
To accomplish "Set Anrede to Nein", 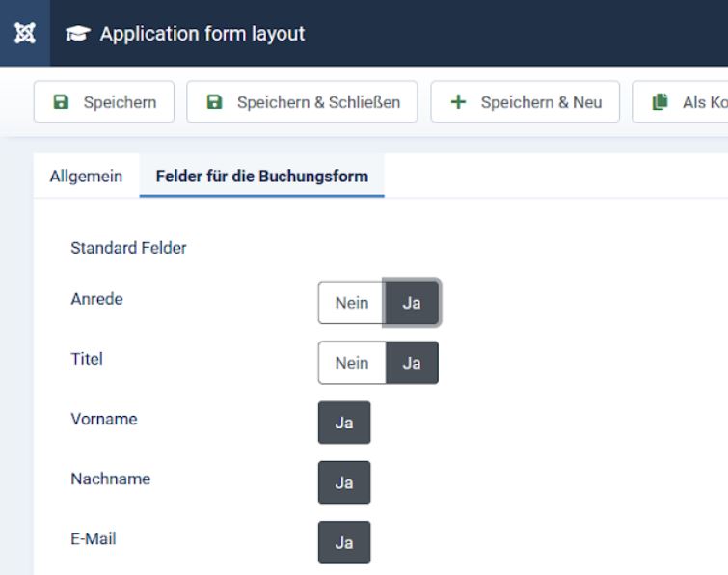I will pyautogui.click(x=351, y=303).
